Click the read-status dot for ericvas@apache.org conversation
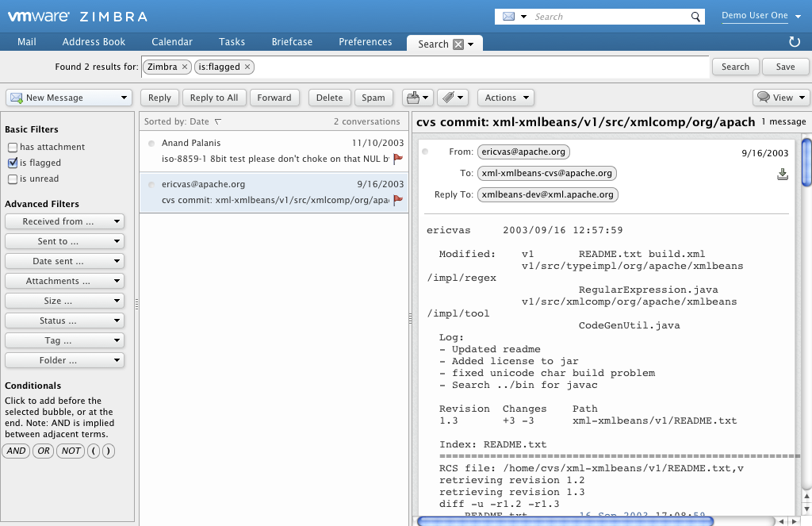Viewport: 812px width, 526px height. pos(151,185)
